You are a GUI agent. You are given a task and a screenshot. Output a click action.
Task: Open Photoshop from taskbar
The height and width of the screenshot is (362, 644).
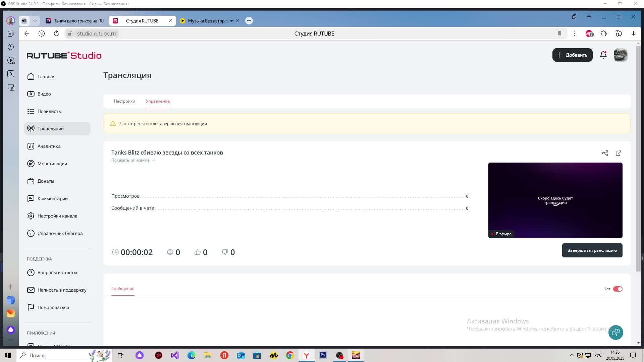click(323, 355)
